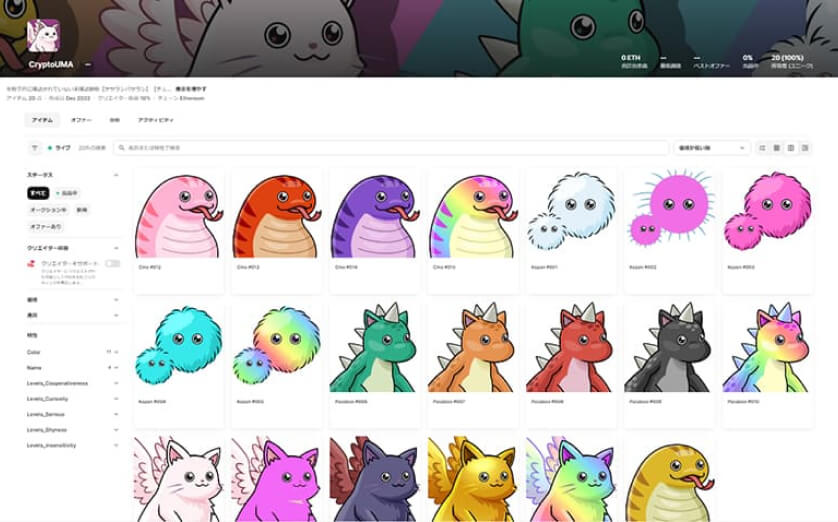Screen dimensions: 838x522
Task: Collapse the クリエイター収益 filter section
Action: (x=73, y=248)
